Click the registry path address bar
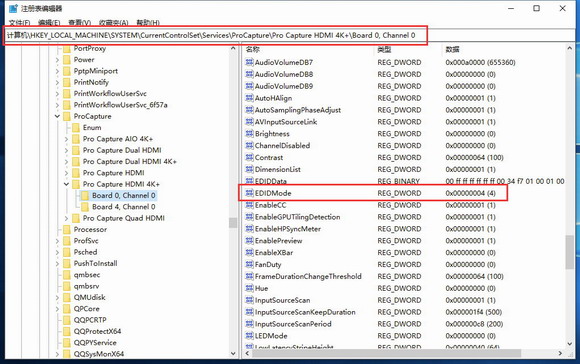 (x=290, y=36)
